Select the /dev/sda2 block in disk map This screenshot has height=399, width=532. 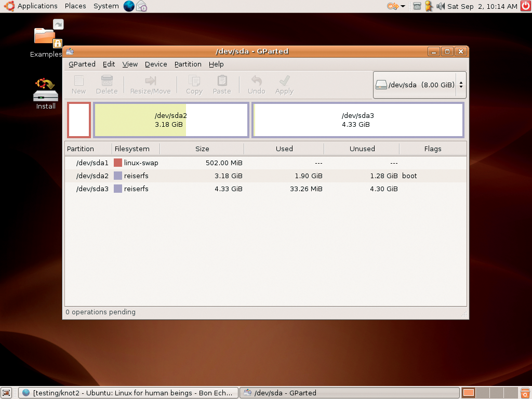click(171, 120)
